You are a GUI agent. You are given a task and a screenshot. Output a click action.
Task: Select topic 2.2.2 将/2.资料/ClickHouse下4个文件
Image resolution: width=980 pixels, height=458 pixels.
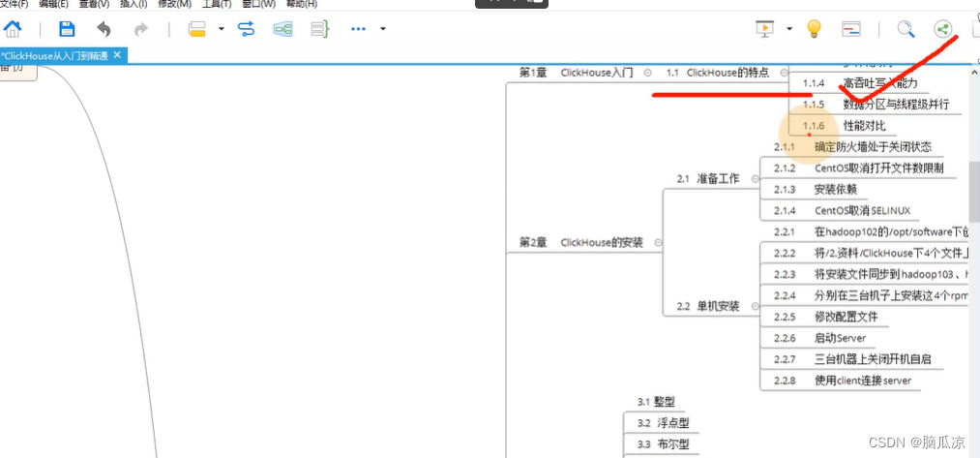(x=872, y=254)
